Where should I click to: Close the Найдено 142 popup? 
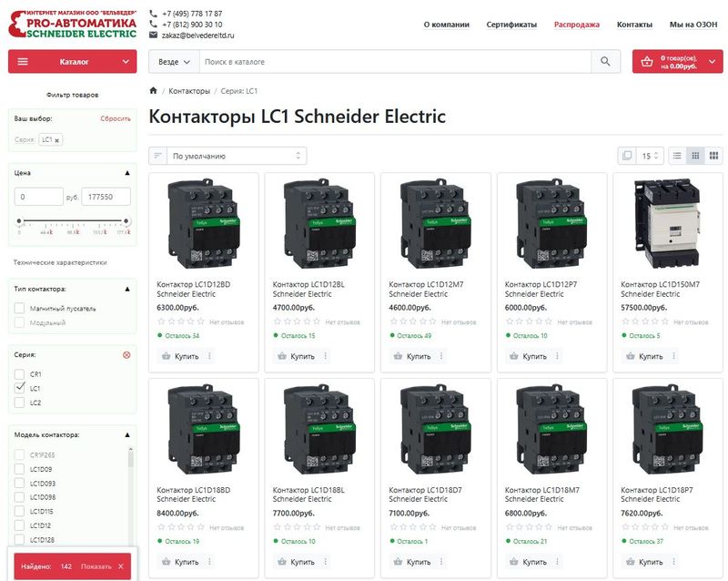121,566
